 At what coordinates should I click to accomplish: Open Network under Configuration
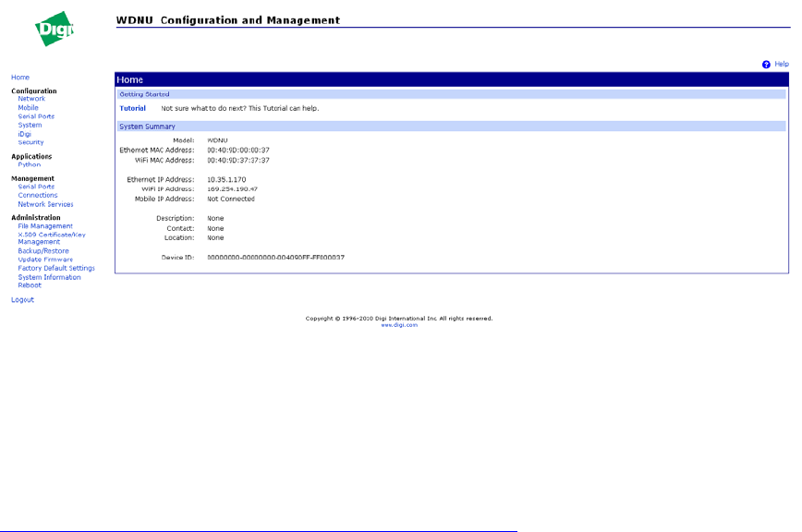click(31, 99)
